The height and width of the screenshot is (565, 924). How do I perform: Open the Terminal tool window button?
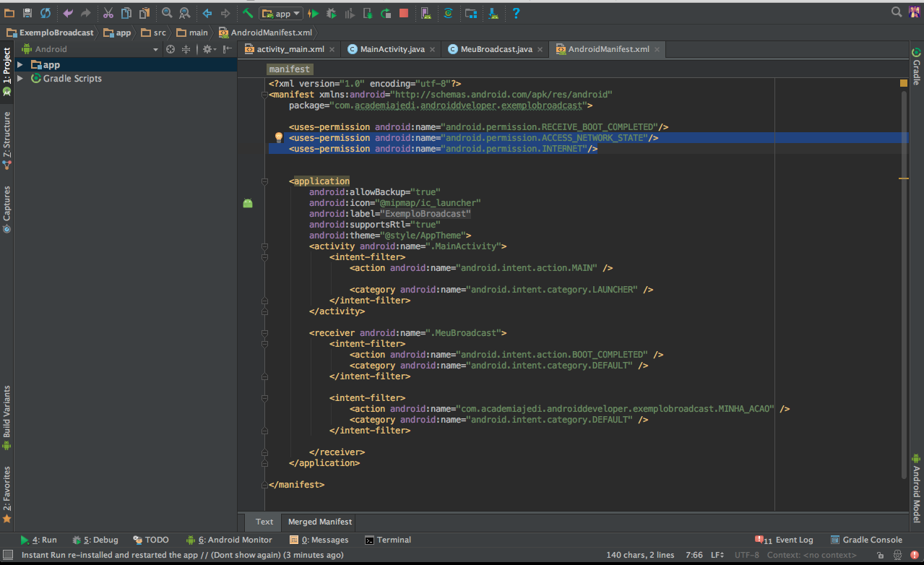point(388,540)
